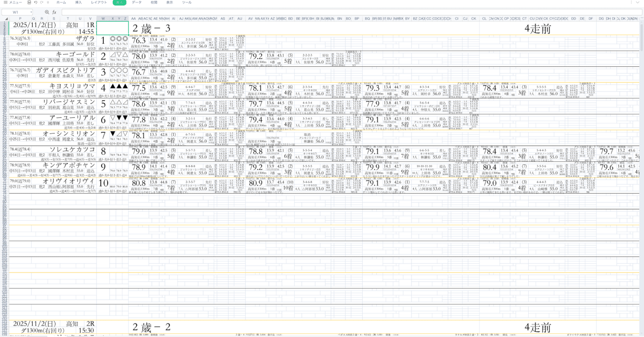The image size is (644, 337).
Task: Click inside the formula bar
Action: pyautogui.click(x=351, y=12)
